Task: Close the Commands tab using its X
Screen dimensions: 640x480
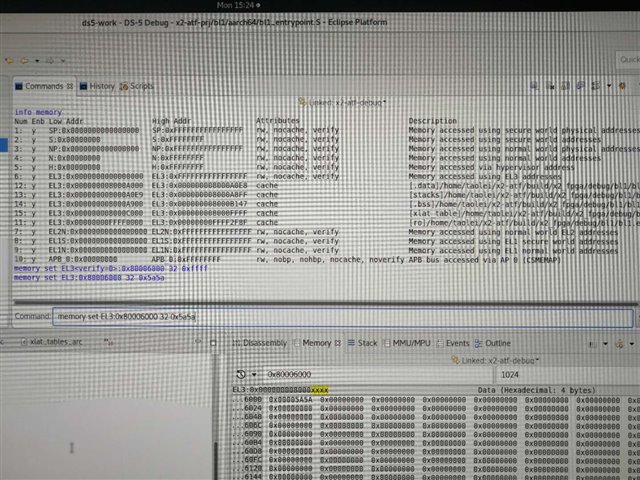Action: 70,87
